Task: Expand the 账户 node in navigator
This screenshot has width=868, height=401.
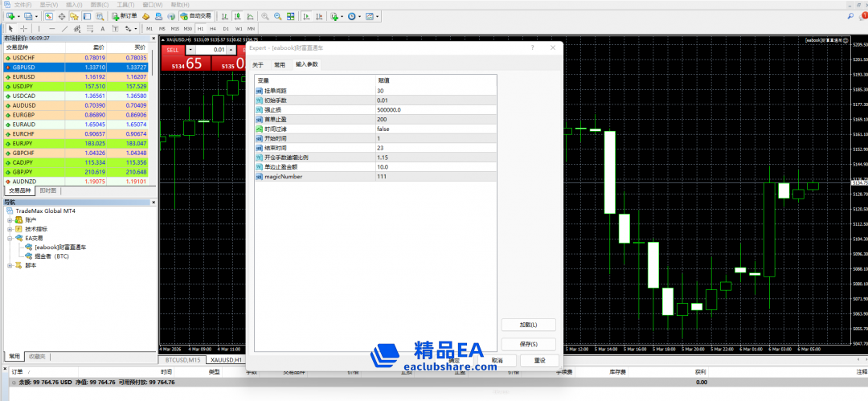Action: click(10, 219)
